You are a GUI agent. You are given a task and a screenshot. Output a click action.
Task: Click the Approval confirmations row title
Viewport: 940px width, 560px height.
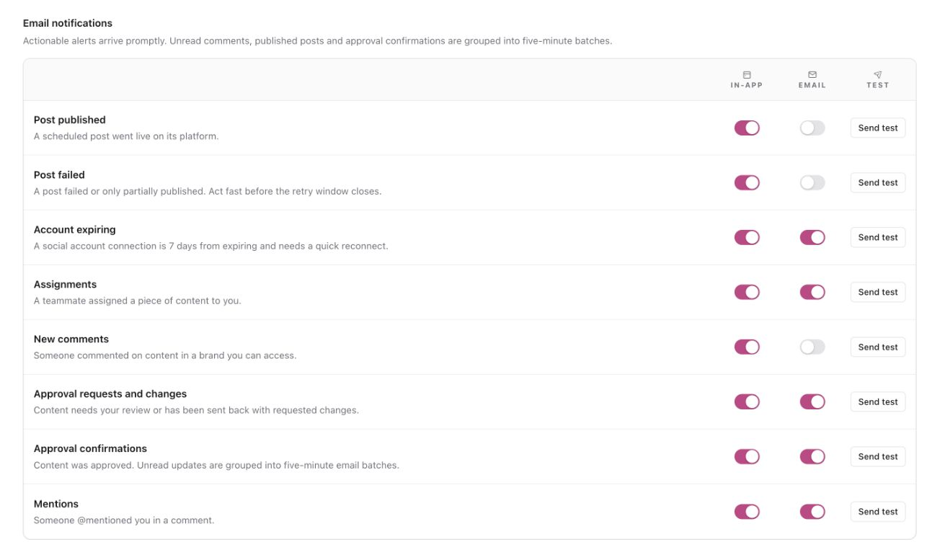pos(90,448)
